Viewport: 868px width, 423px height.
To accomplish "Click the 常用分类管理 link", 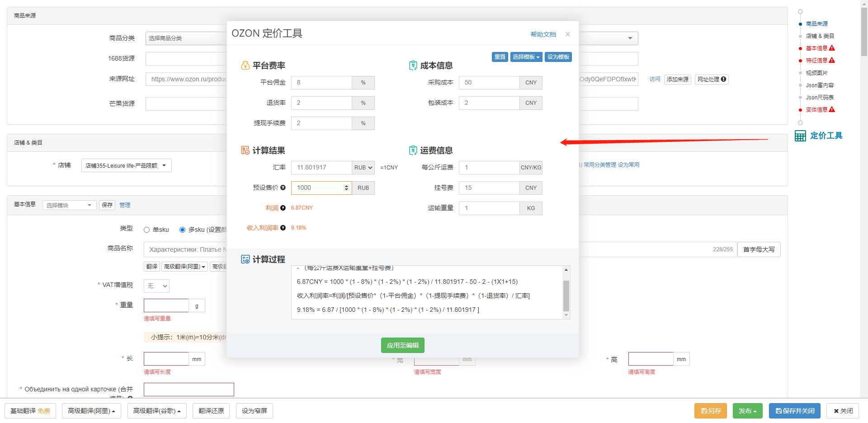I will click(600, 165).
